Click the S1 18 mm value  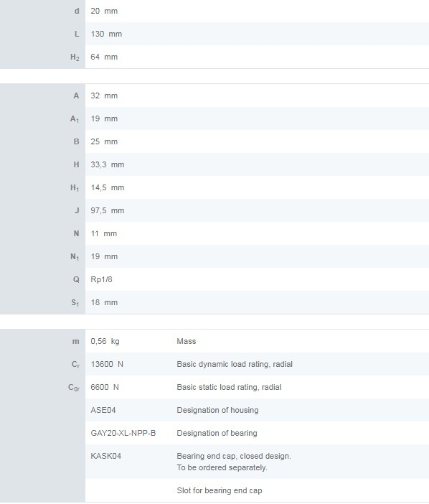pyautogui.click(x=104, y=302)
